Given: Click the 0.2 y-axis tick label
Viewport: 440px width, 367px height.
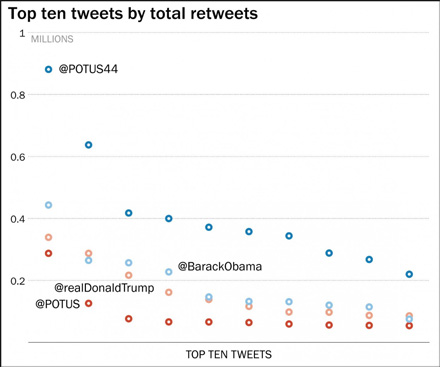Looking at the screenshot, I should tap(18, 281).
